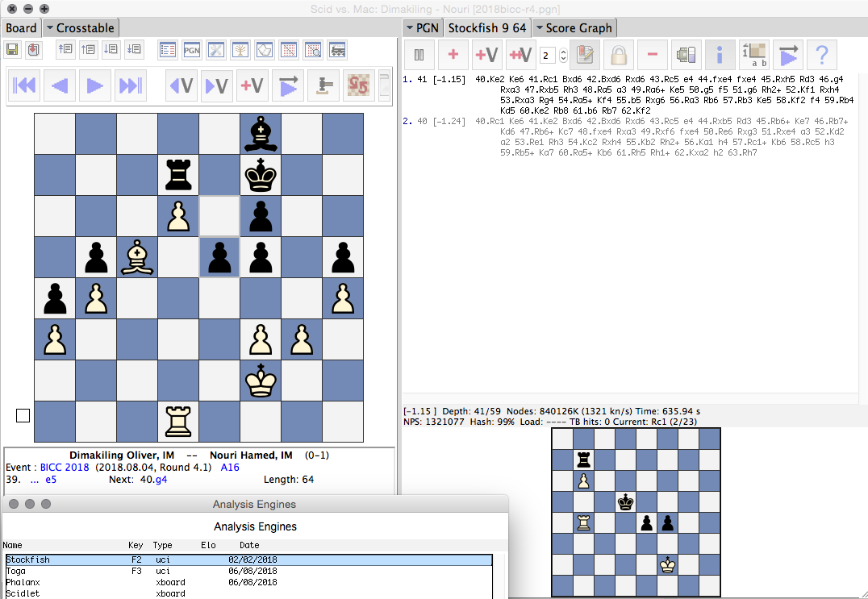Screen dimensions: 868x599
Task: Click the multi-PV stepper arrows
Action: (564, 56)
